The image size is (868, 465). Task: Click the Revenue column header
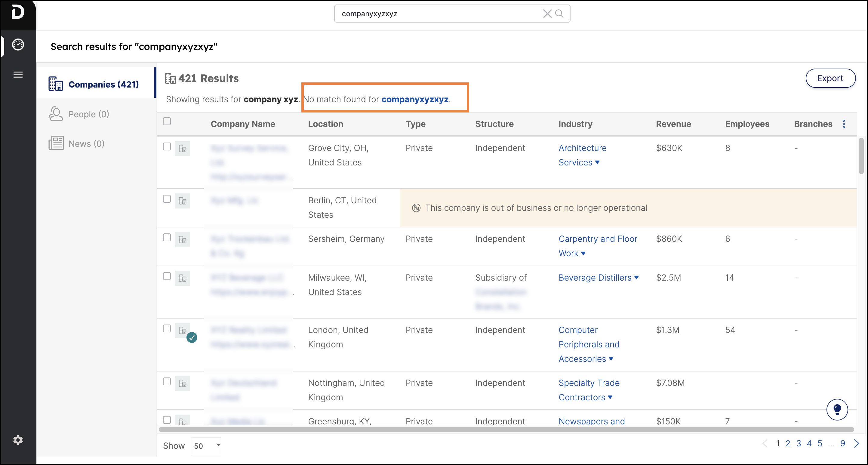[673, 124]
